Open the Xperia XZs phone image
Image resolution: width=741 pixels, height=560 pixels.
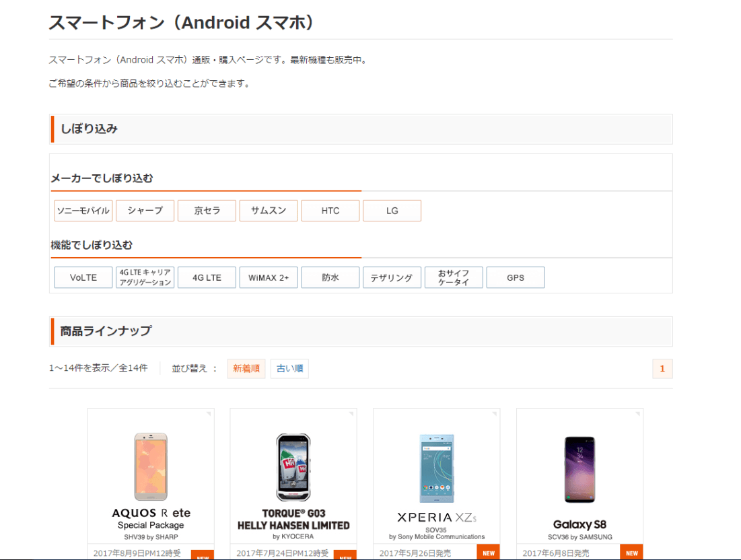pos(437,468)
